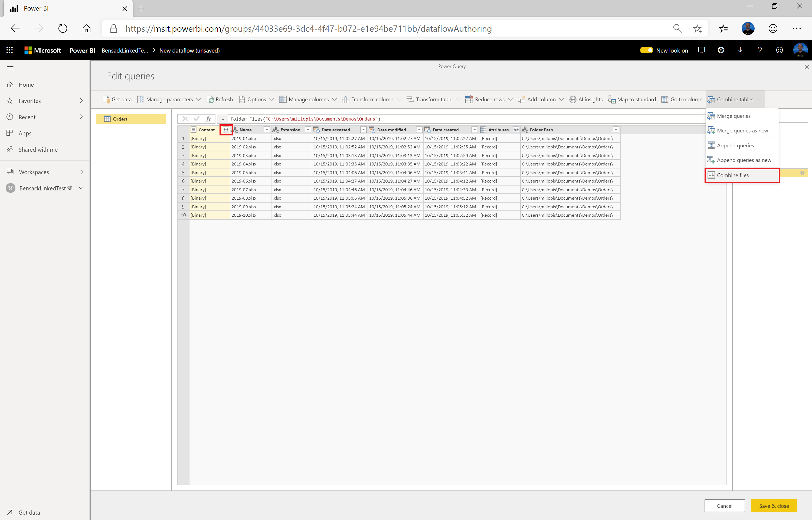Viewport: 812px width, 520px height.
Task: Open Reduce rows dropdown
Action: [489, 99]
